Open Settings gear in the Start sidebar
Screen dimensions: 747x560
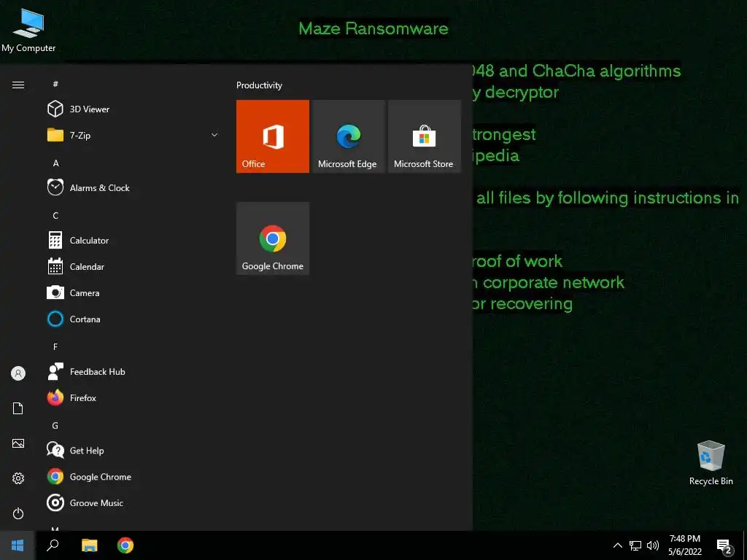click(18, 478)
